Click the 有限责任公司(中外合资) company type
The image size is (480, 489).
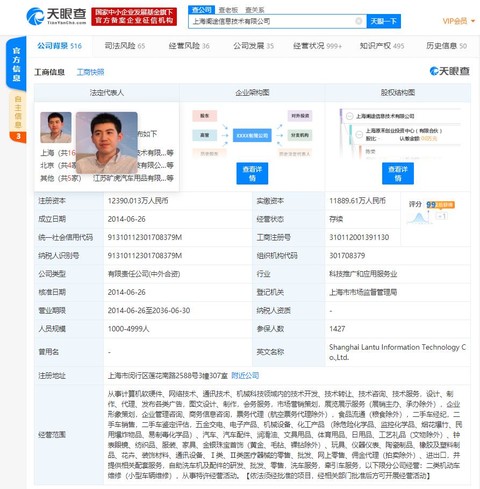tap(144, 274)
